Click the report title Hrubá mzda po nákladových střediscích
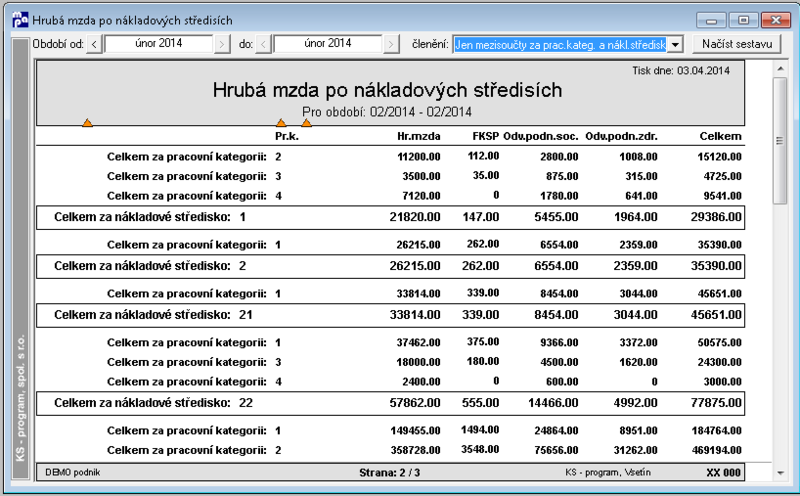The height and width of the screenshot is (496, 800). [387, 90]
